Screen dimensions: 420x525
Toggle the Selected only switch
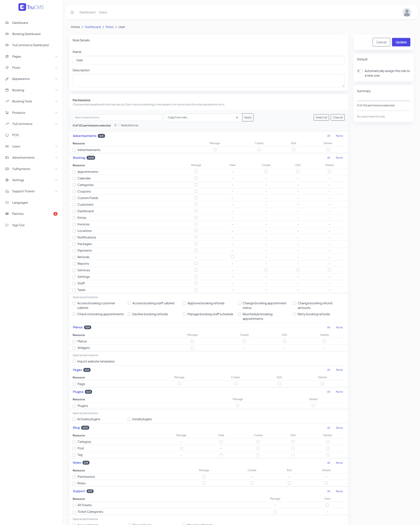117,125
